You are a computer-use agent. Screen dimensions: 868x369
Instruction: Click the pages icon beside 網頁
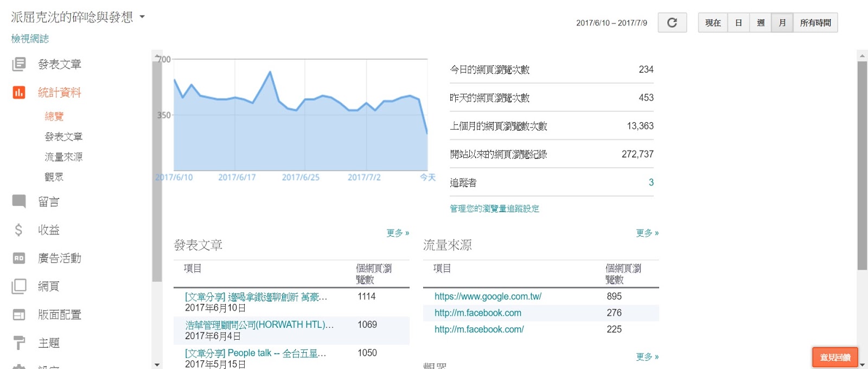(x=19, y=287)
